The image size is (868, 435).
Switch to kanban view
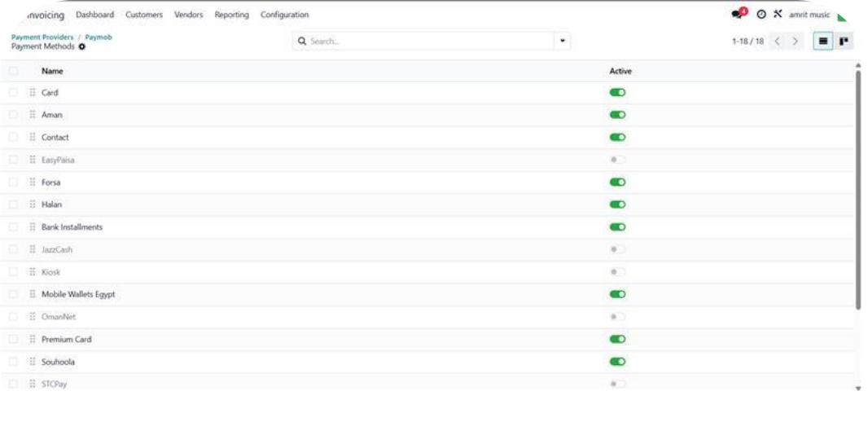click(844, 41)
